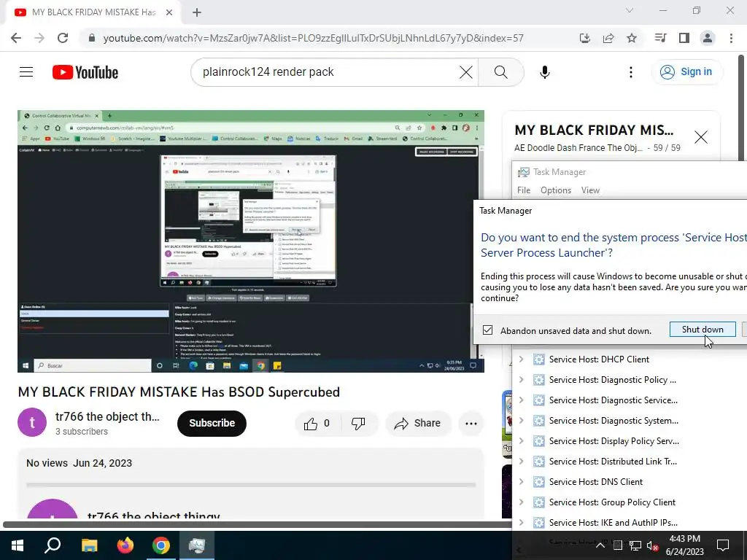Switch to Task Manager on taskbar

[197, 545]
